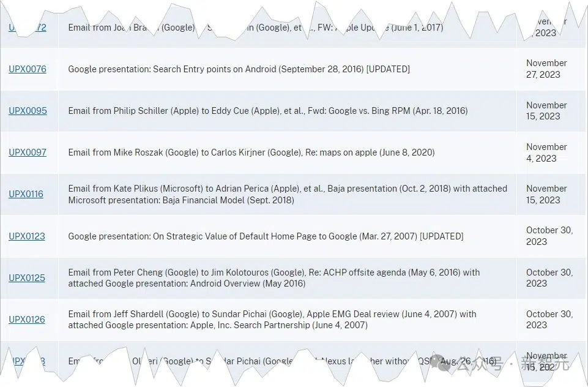Follow the UPX0123 link
Viewport: 588px width, 387px height.
tap(27, 236)
